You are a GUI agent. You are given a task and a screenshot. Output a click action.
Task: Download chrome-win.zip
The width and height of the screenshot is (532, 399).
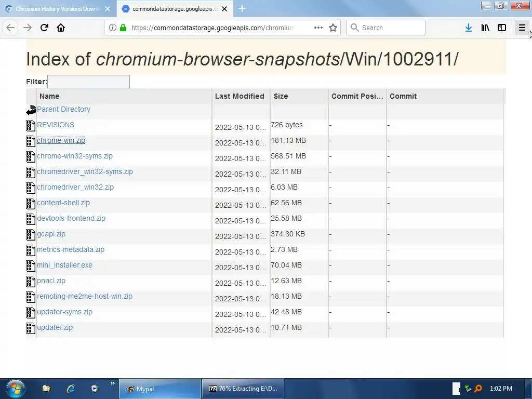[x=61, y=140]
